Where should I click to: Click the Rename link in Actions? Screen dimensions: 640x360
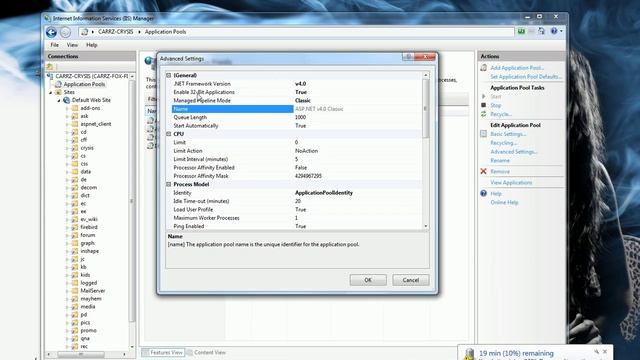click(x=500, y=160)
